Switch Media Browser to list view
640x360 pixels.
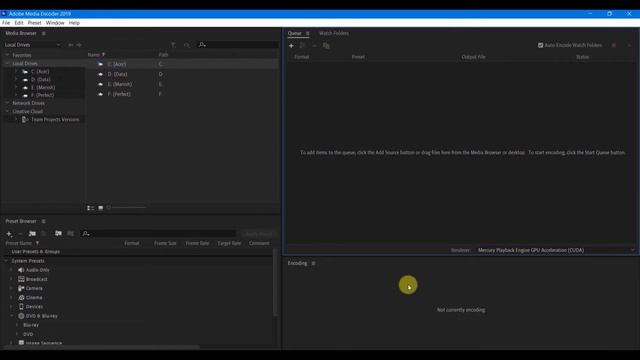point(90,208)
